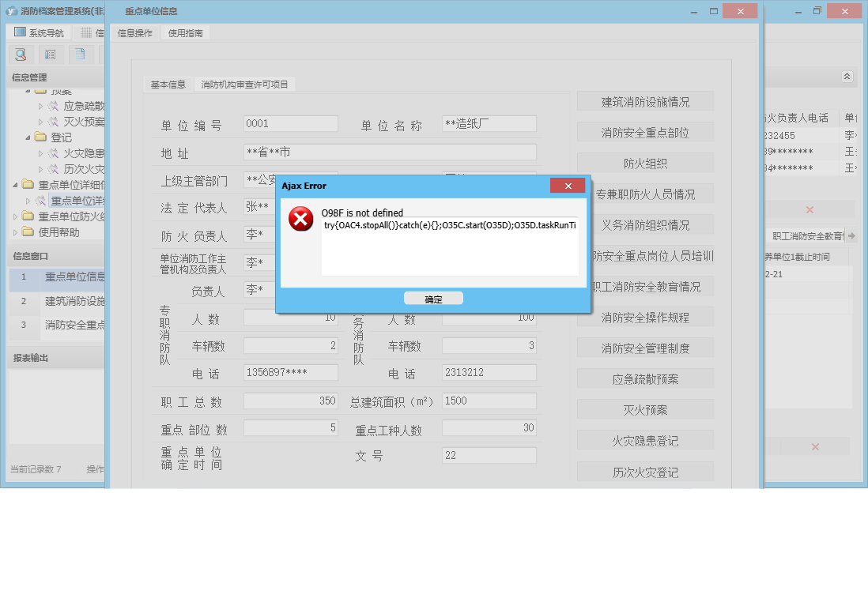Click the 登记 folder icon in 信息管理
This screenshot has width=868, height=602.
[40, 137]
